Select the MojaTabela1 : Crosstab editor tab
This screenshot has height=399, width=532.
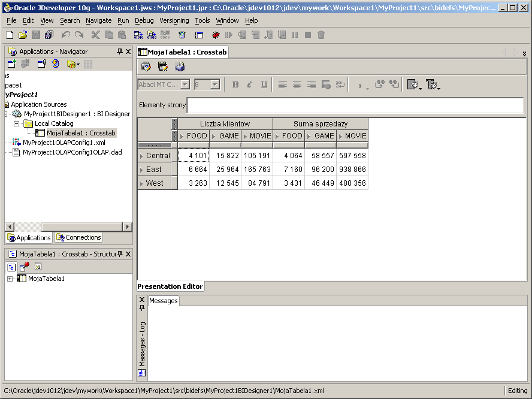click(x=183, y=52)
